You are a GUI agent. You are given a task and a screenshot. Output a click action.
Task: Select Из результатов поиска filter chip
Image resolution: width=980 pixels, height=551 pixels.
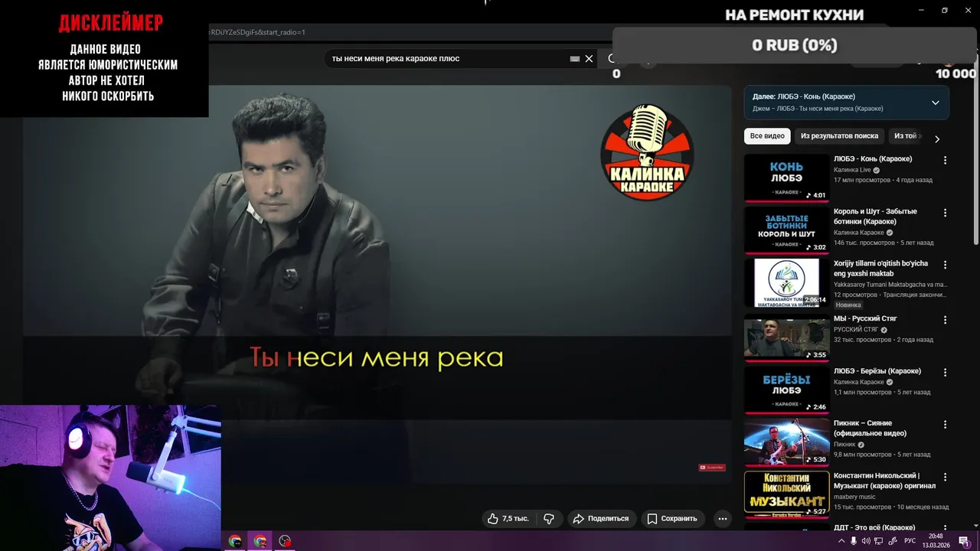coord(839,136)
